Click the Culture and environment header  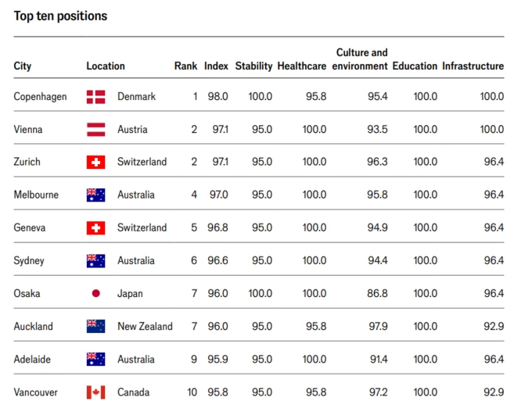pos(360,59)
